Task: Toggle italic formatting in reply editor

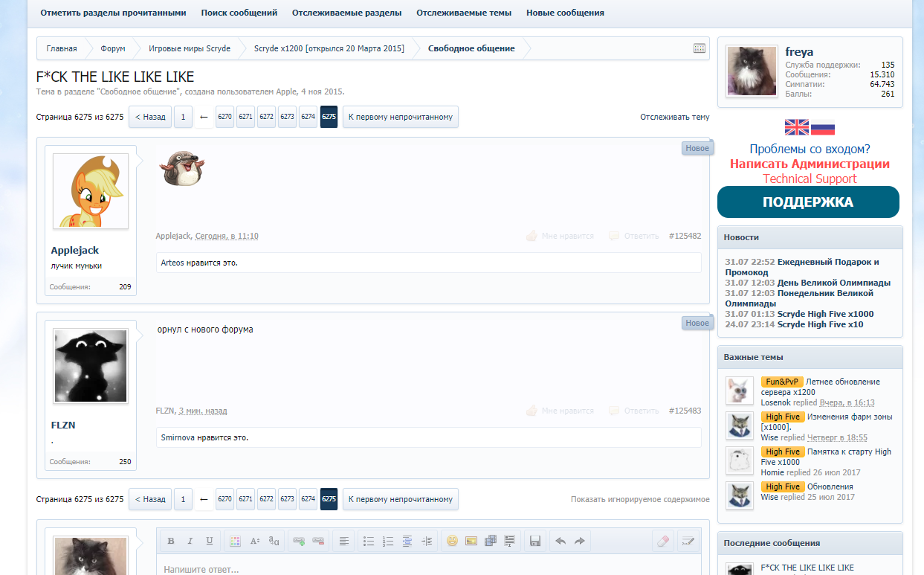Action: [190, 541]
